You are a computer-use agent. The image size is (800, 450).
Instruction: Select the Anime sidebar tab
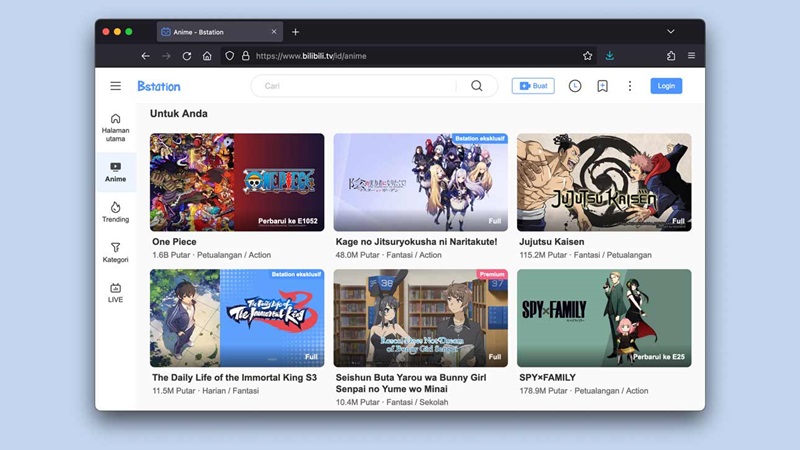115,172
